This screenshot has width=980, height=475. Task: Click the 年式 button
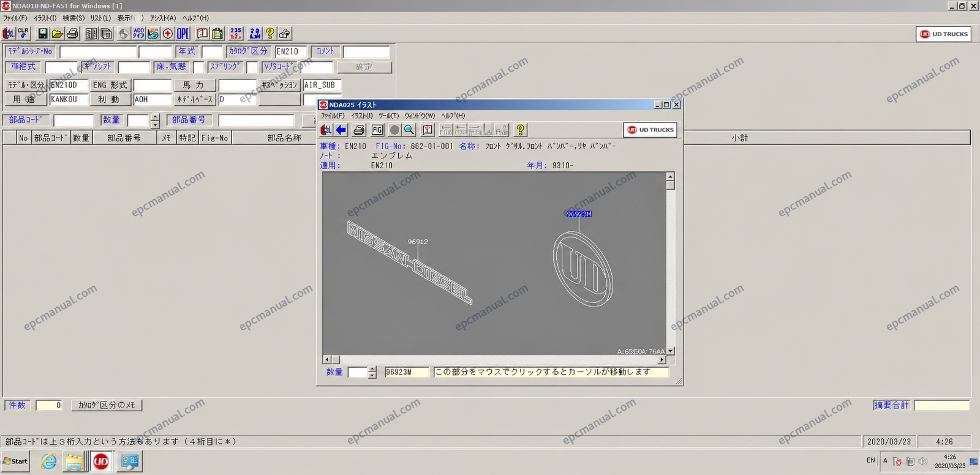187,51
